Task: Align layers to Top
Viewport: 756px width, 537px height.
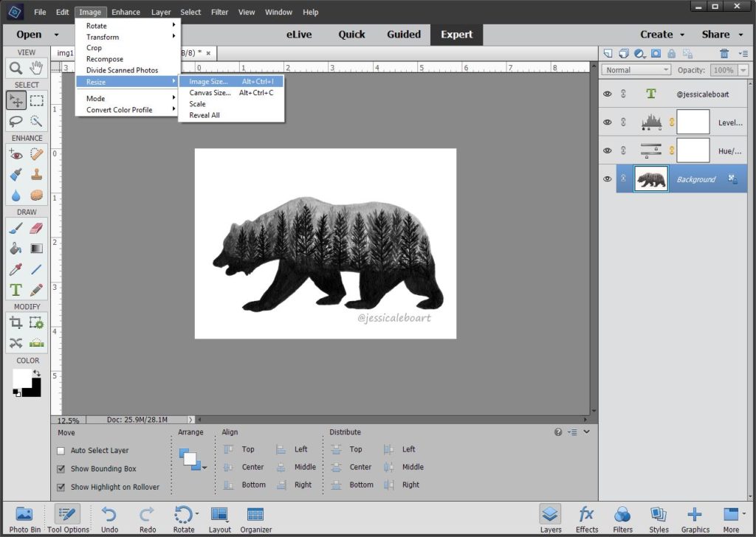Action: (239, 449)
